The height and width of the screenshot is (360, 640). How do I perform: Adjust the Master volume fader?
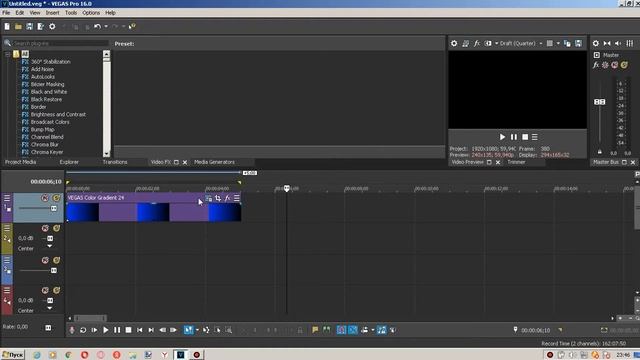[599, 102]
